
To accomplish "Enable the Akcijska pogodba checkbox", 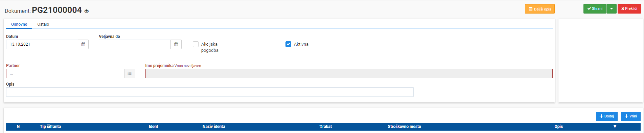I will point(195,44).
